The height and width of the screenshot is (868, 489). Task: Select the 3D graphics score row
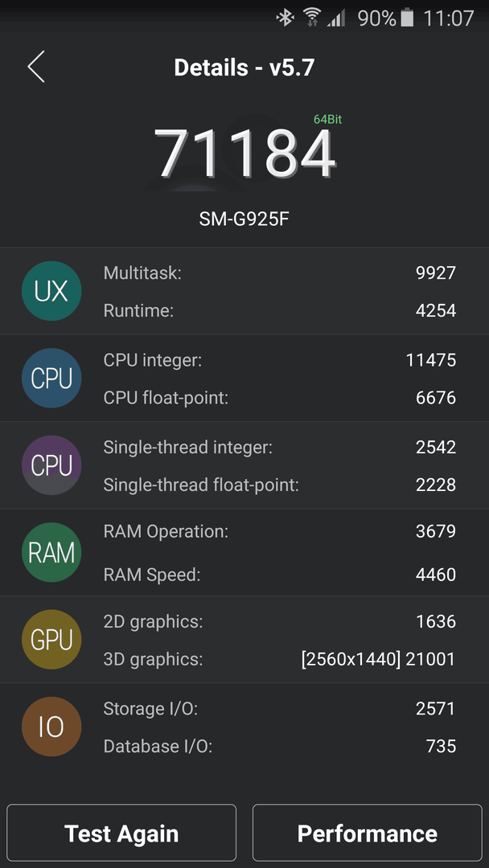(280, 659)
